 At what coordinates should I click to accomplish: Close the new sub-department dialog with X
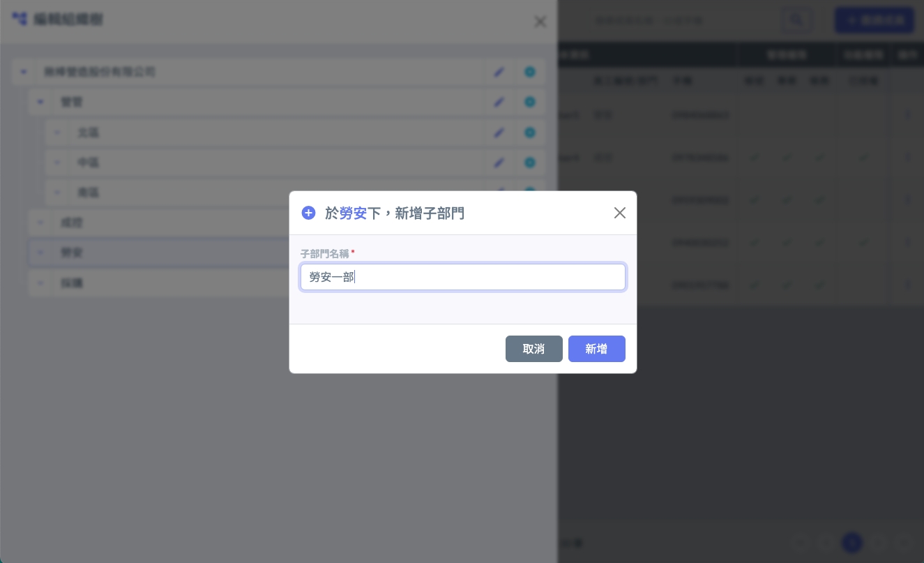(619, 213)
